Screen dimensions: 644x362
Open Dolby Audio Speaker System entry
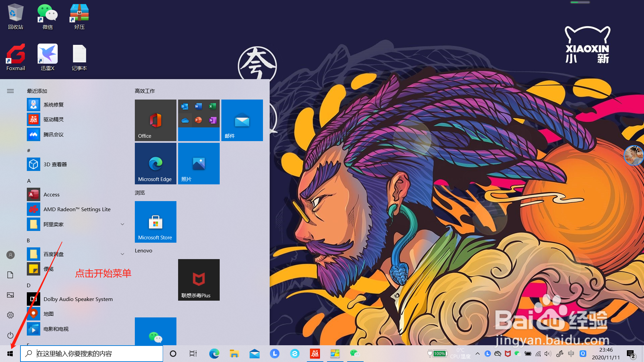point(78,299)
